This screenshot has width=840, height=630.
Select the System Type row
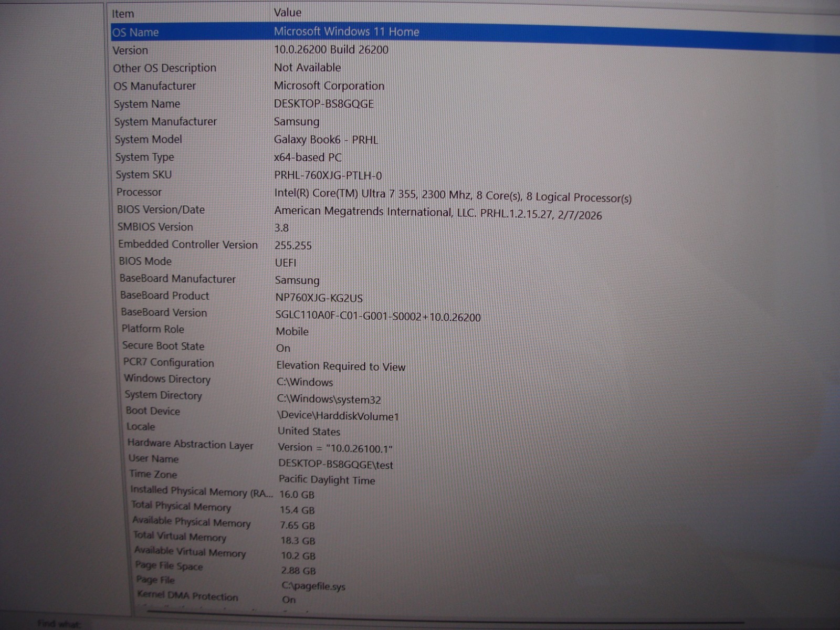[x=145, y=157]
